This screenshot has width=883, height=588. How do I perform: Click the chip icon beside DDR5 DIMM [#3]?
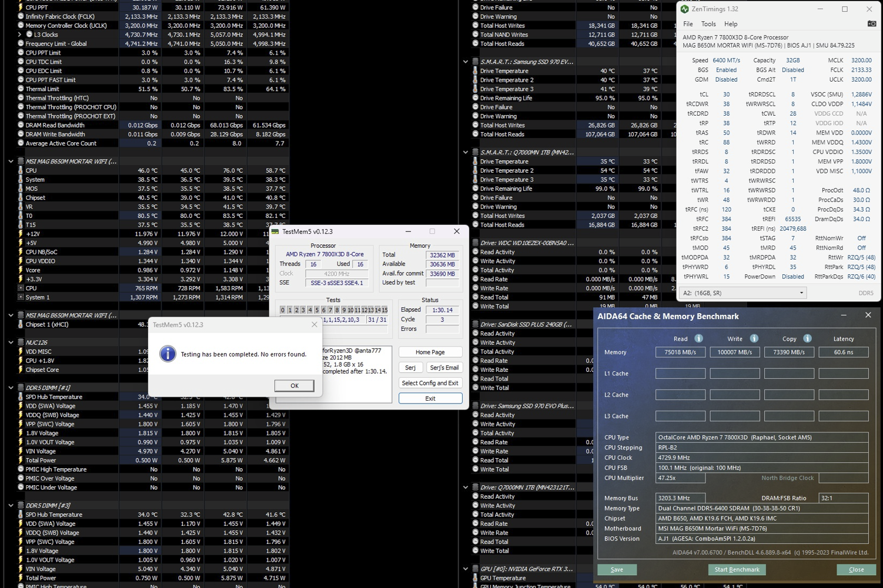(x=21, y=505)
